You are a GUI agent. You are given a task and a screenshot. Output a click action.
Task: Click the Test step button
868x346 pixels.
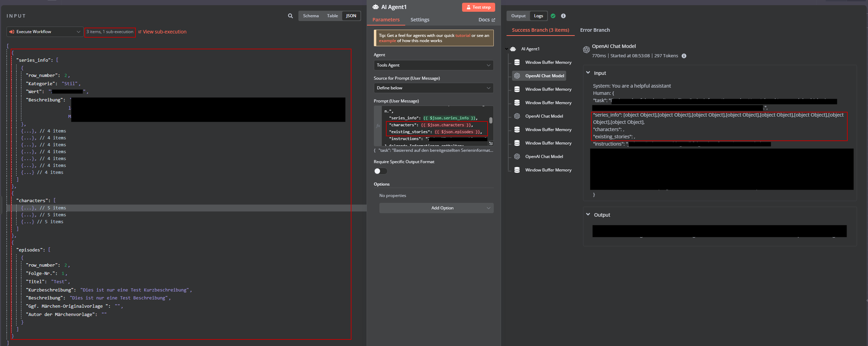click(x=478, y=7)
